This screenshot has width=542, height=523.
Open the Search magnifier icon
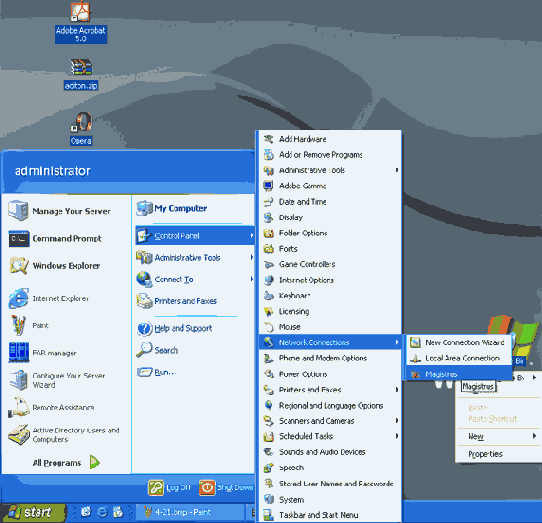pyautogui.click(x=144, y=349)
